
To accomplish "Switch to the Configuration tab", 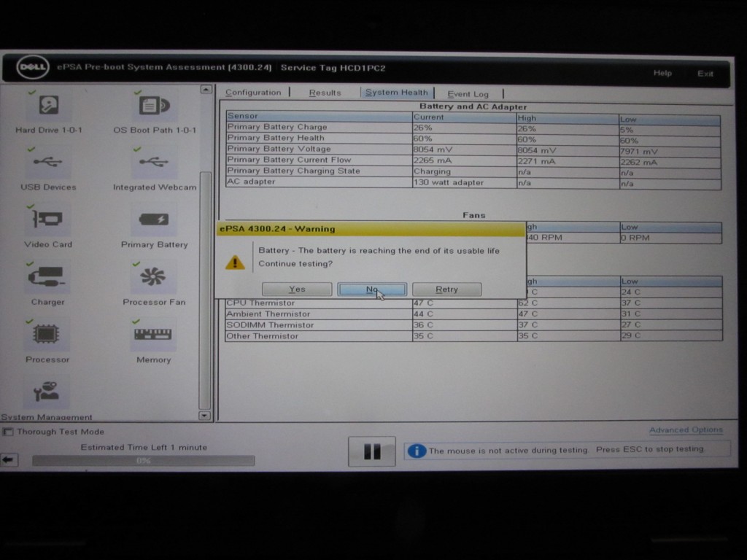I will coord(253,93).
